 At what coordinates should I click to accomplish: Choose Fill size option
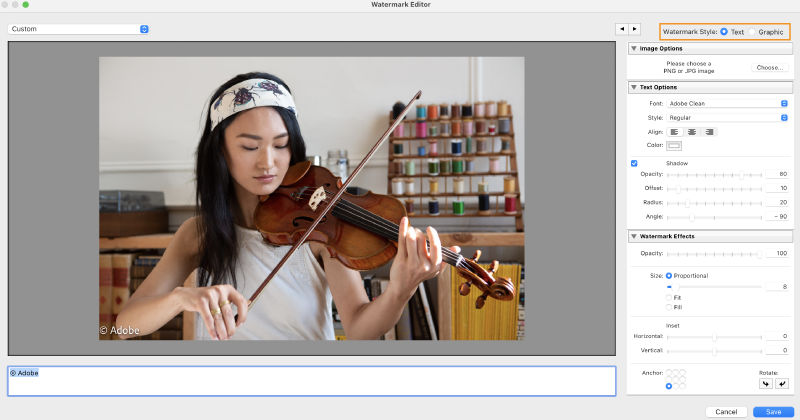(x=669, y=307)
